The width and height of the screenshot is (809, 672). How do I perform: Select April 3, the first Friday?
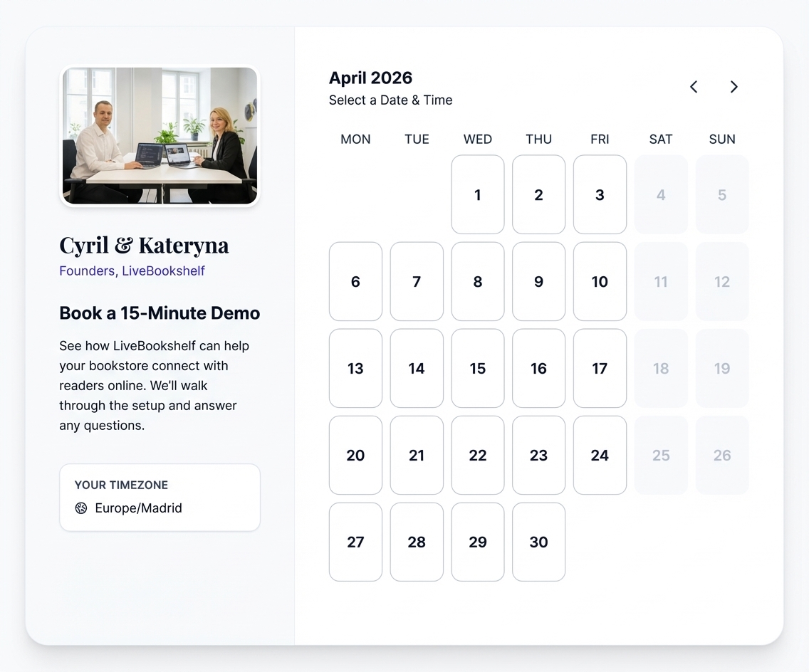tap(600, 194)
